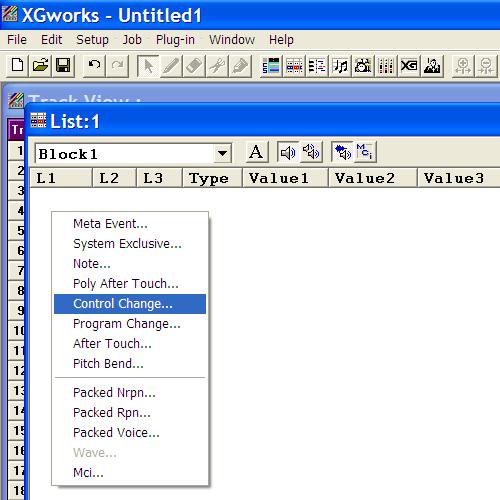Open the Help menu
The width and height of the screenshot is (500, 500).
click(281, 40)
